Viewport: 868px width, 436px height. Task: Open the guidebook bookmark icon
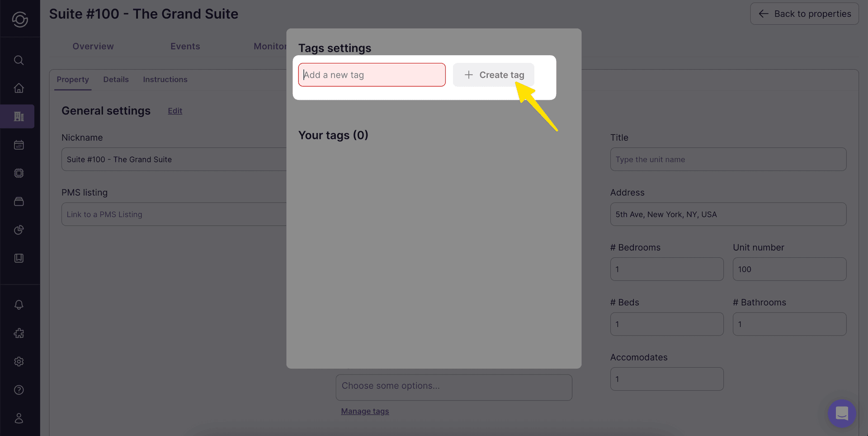pos(19,258)
